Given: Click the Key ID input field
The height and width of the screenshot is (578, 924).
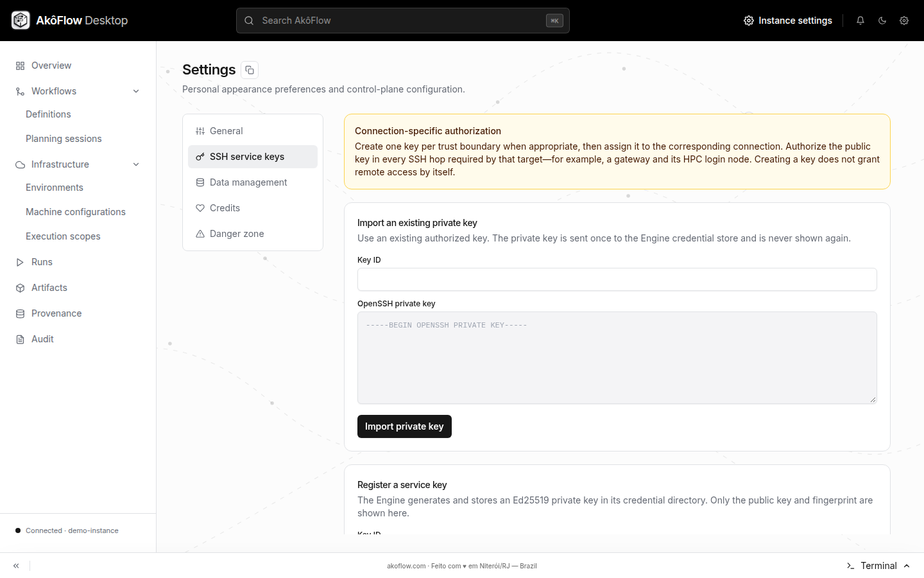Looking at the screenshot, I should coord(617,279).
